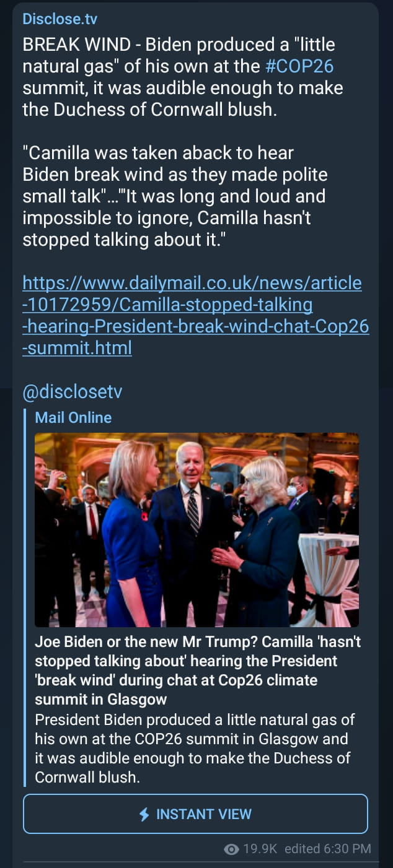Click the blue vertical bar beside the link preview
This screenshot has height=868, width=393.
pyautogui.click(x=24, y=597)
